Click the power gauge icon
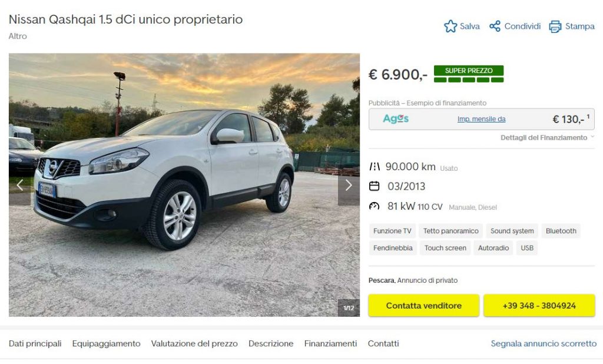 coord(374,206)
